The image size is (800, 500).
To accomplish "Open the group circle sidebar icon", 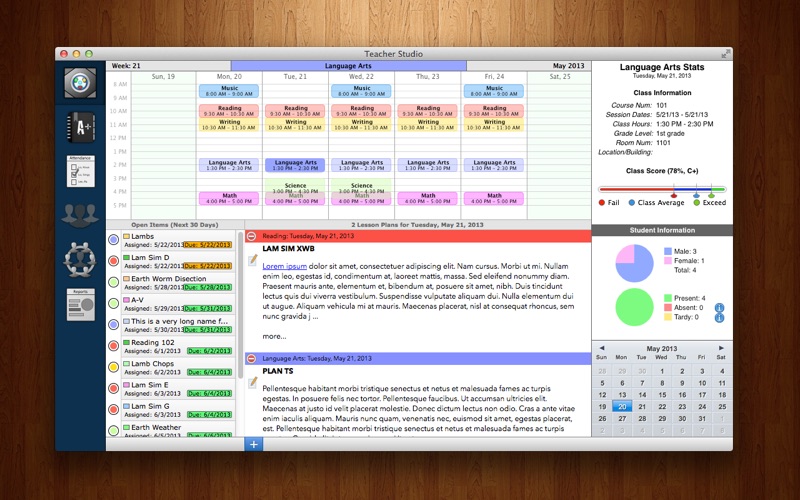I will point(80,259).
